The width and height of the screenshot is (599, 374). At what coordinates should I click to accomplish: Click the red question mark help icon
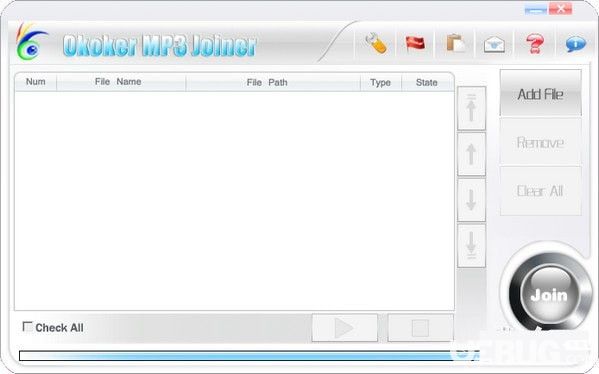tap(535, 44)
